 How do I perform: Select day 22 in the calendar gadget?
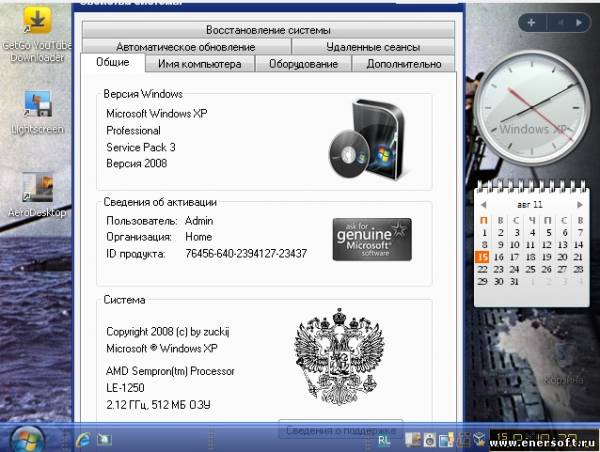(483, 269)
